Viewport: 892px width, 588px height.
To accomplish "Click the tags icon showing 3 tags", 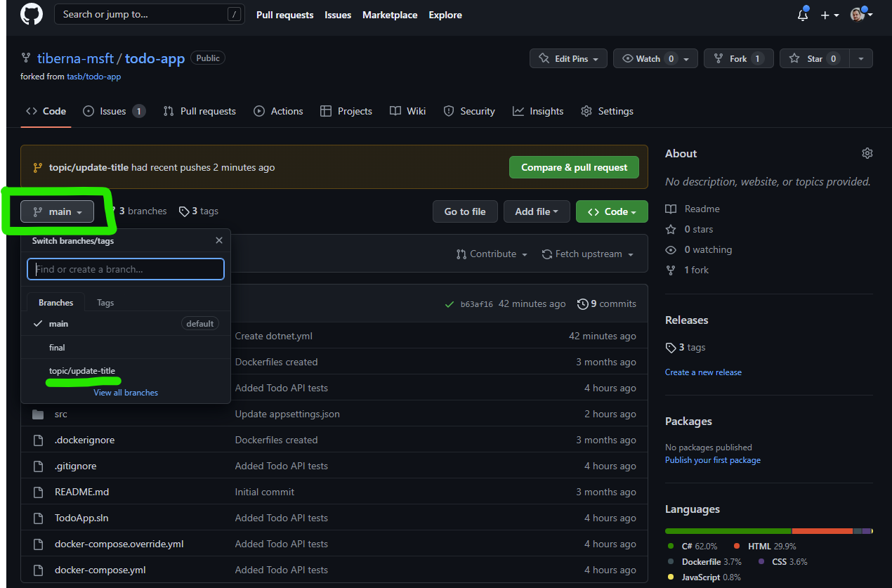I will [185, 211].
